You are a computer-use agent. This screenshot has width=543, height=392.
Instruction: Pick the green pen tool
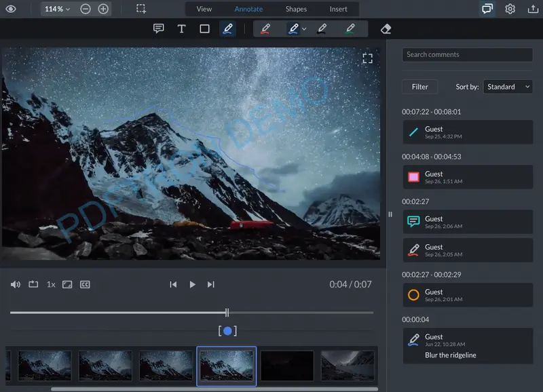tap(351, 28)
